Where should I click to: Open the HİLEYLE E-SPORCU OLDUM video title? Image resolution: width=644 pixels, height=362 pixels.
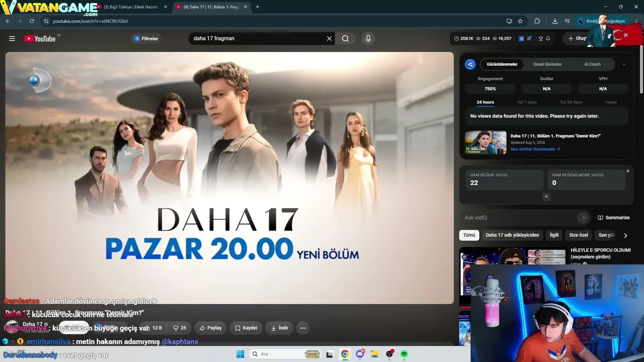point(600,253)
